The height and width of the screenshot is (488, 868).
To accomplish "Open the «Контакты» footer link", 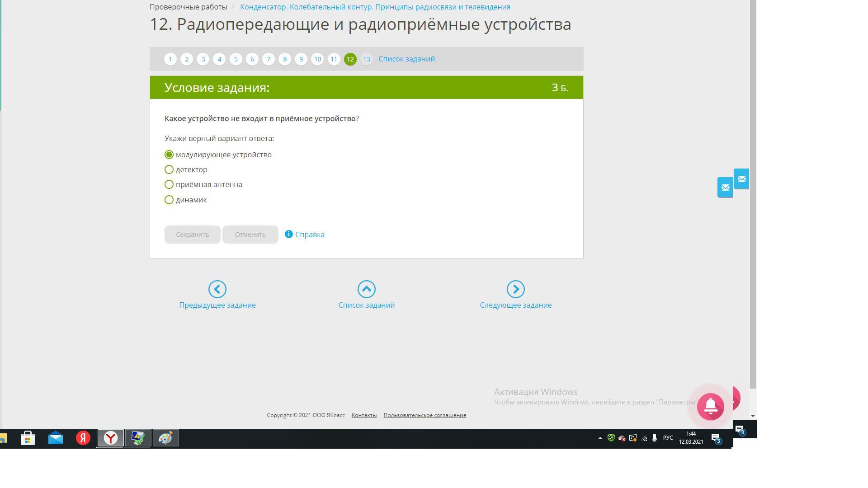I will (364, 415).
